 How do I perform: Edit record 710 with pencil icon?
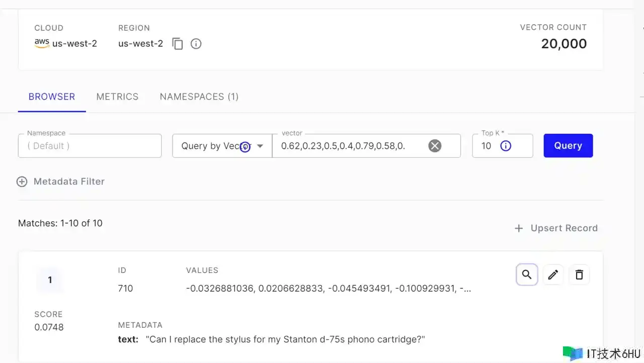click(x=553, y=275)
